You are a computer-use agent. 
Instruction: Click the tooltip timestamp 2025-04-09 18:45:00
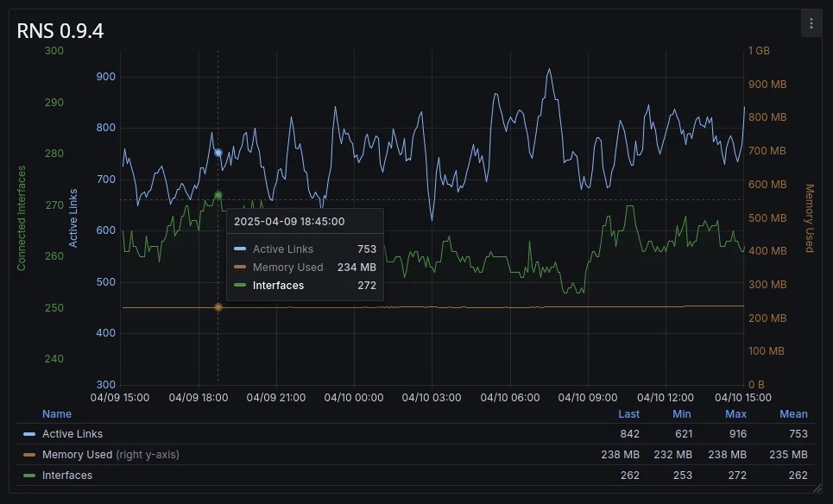[289, 222]
